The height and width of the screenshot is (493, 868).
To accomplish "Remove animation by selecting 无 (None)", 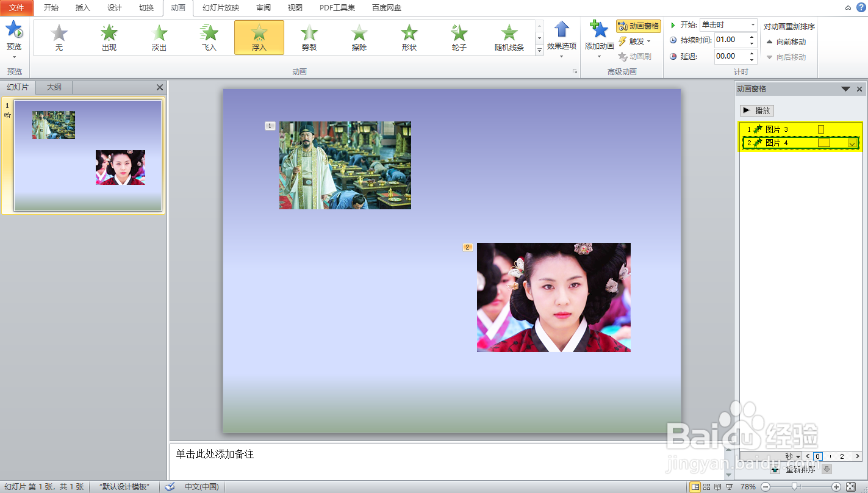I will (x=59, y=37).
